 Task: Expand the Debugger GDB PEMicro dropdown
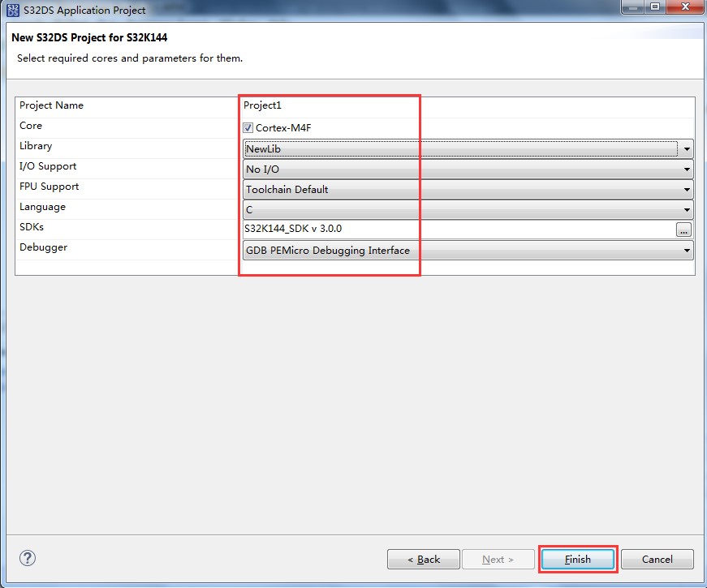[468, 250]
